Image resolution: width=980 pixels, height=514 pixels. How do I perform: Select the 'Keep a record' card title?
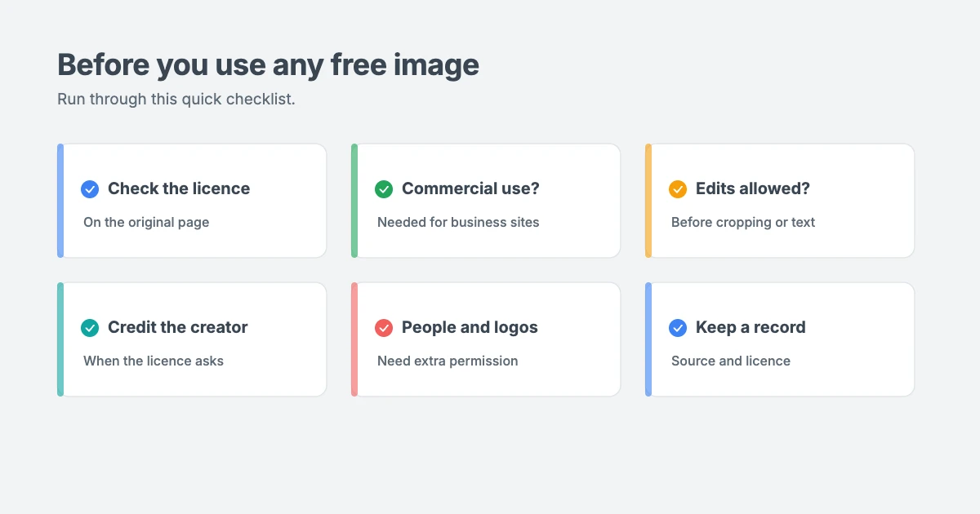click(751, 327)
